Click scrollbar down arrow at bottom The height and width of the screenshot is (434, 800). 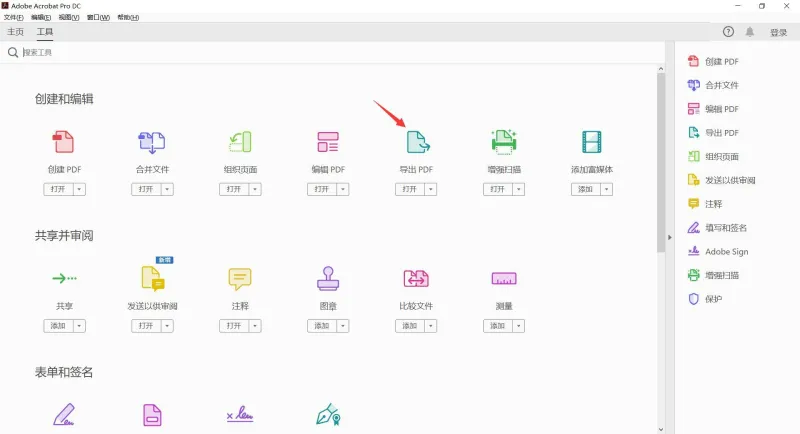point(661,429)
